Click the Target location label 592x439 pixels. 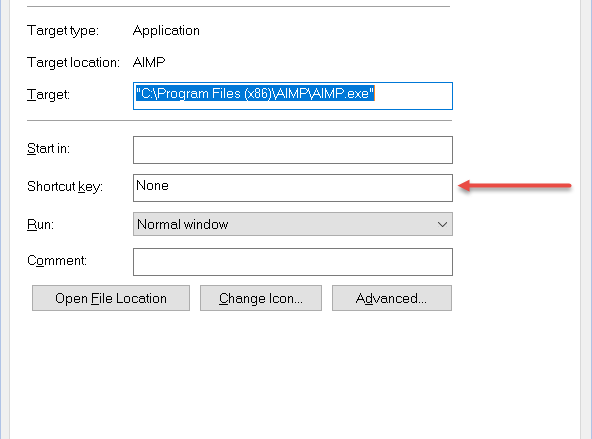pos(73,63)
